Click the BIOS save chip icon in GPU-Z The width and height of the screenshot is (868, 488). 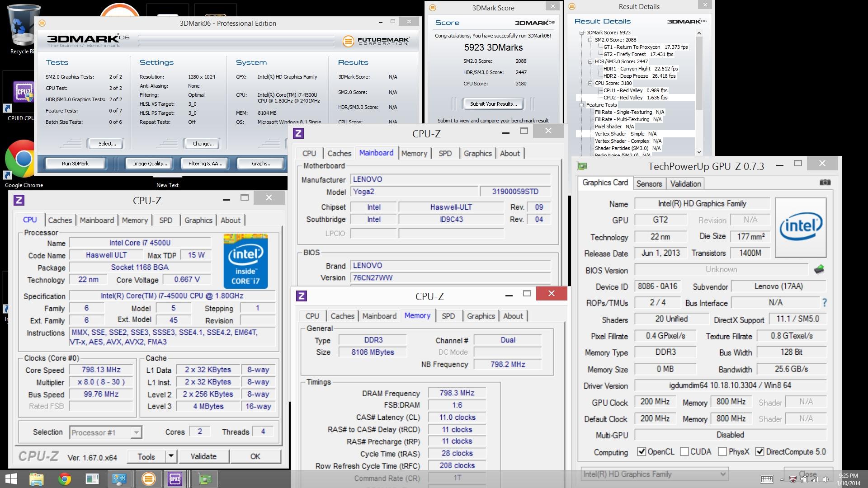point(819,270)
